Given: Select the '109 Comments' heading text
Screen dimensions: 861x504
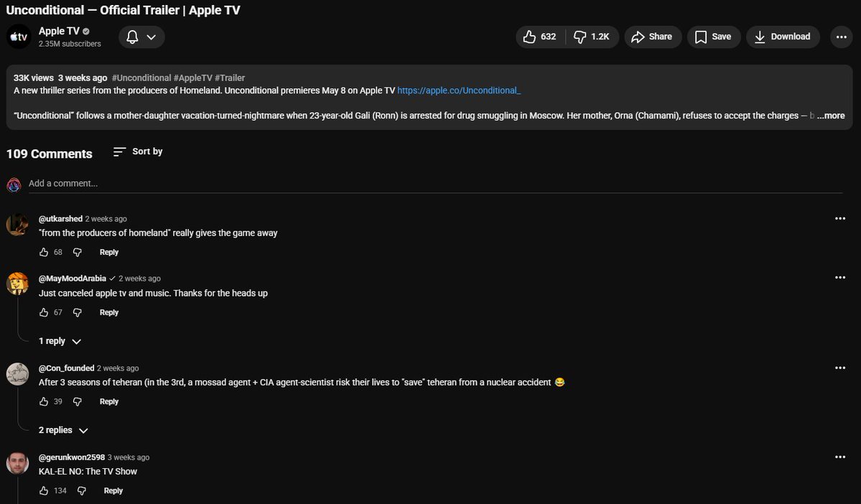Looking at the screenshot, I should click(x=50, y=154).
